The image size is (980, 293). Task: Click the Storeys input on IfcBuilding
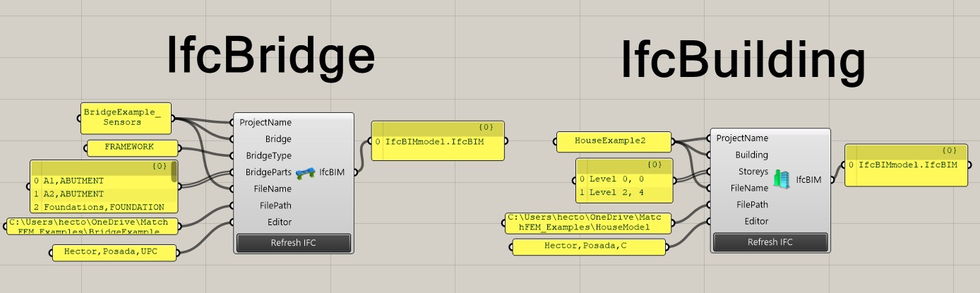[x=751, y=172]
